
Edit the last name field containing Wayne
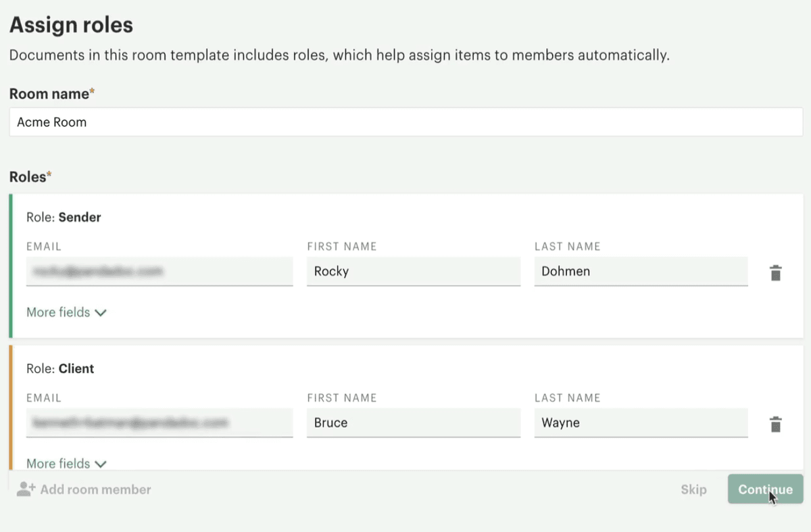click(x=641, y=423)
